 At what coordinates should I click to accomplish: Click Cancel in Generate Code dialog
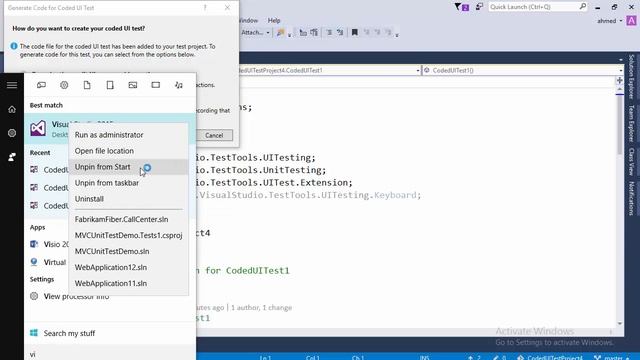click(214, 135)
